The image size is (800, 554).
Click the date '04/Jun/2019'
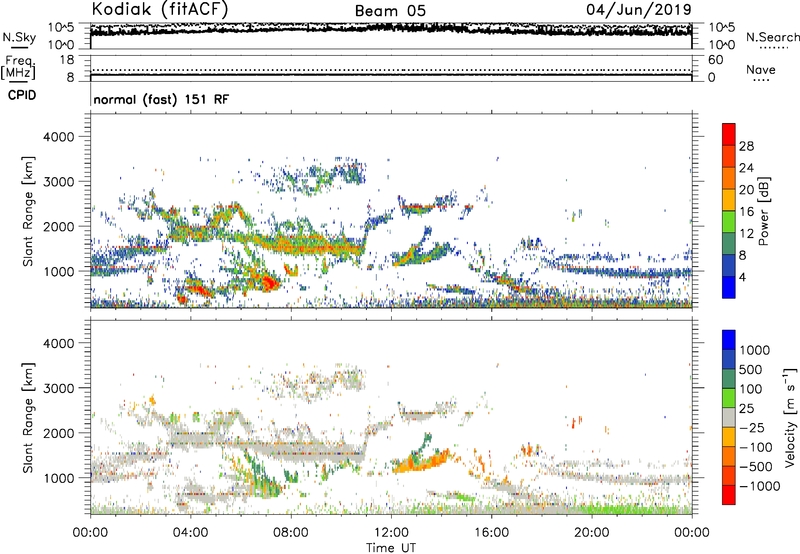[639, 9]
